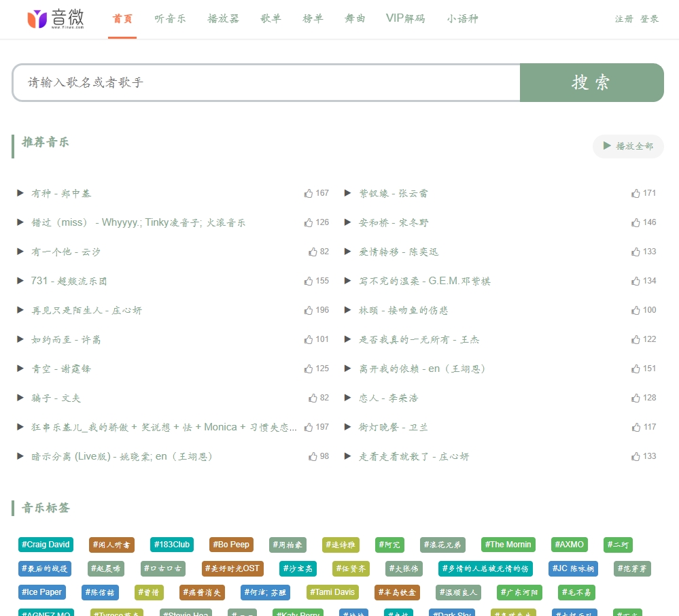This screenshot has height=616, width=679.
Task: Thumbs-up the song 骗子 - 文夫
Action: point(313,398)
